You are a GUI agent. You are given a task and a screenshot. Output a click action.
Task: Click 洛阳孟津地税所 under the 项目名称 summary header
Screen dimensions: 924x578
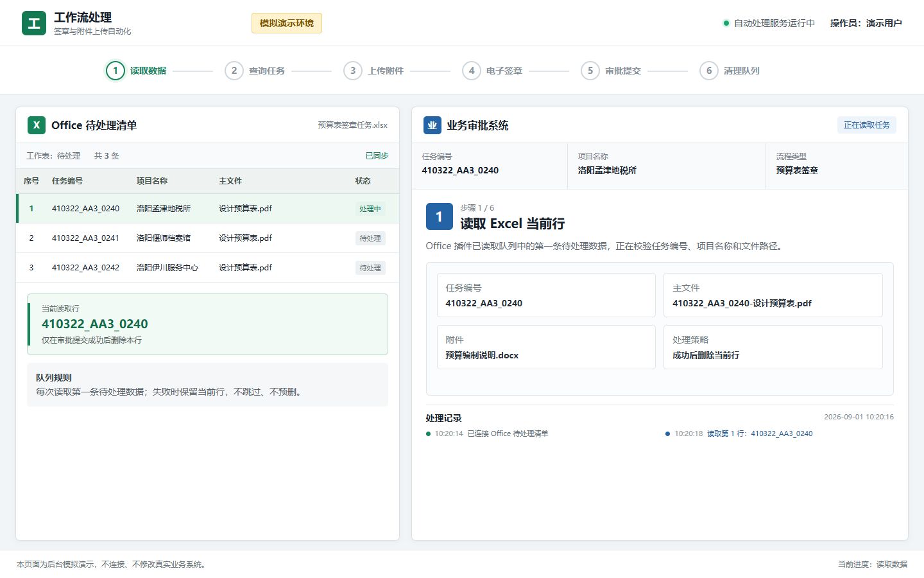coord(607,170)
